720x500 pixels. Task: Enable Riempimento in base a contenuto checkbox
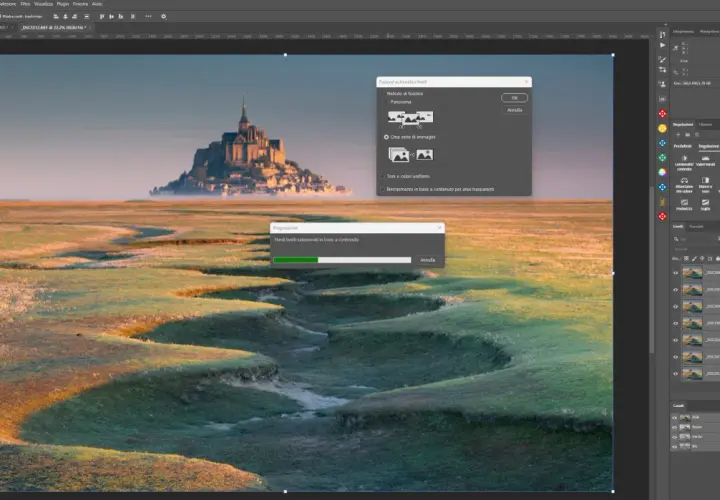[x=382, y=189]
